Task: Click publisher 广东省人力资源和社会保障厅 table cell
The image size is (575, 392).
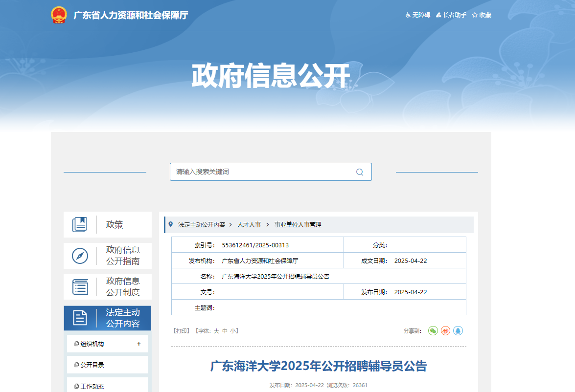Action: [x=260, y=261]
